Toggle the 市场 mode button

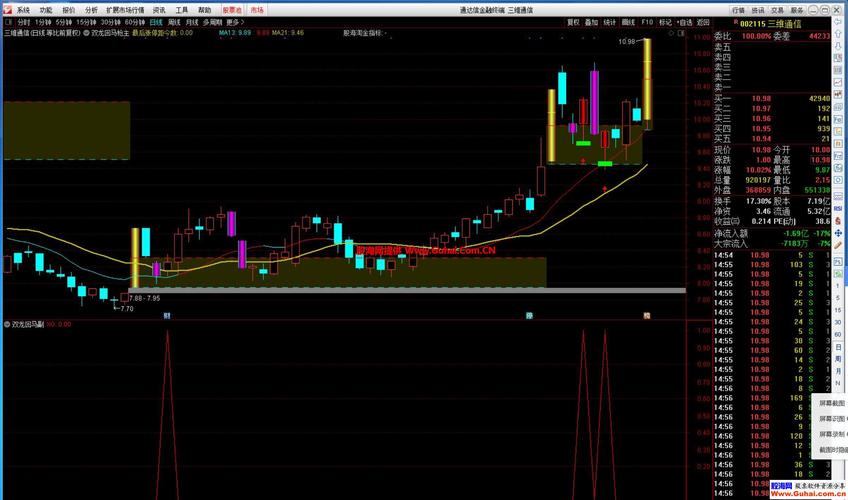[257, 10]
